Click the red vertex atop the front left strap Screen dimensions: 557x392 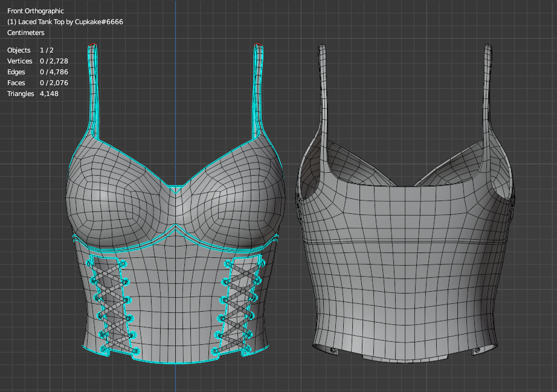point(92,45)
